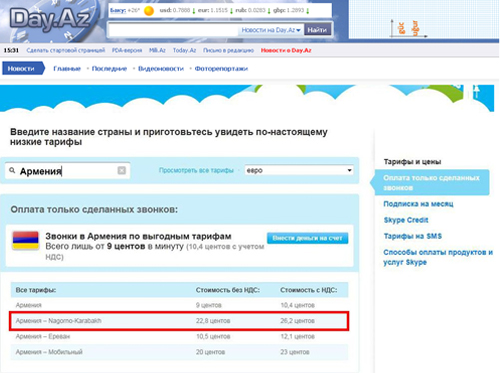Image resolution: width=500 pixels, height=373 pixels.
Task: Click the Армения tariff row name
Action: point(29,305)
